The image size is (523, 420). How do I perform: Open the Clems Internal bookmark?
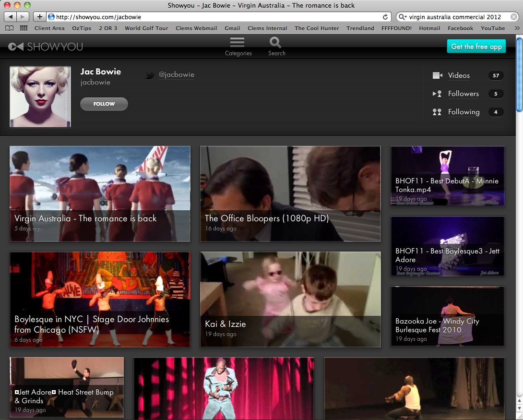[267, 28]
